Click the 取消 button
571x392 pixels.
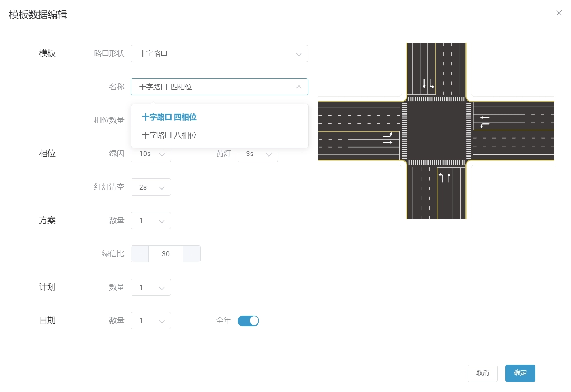482,373
